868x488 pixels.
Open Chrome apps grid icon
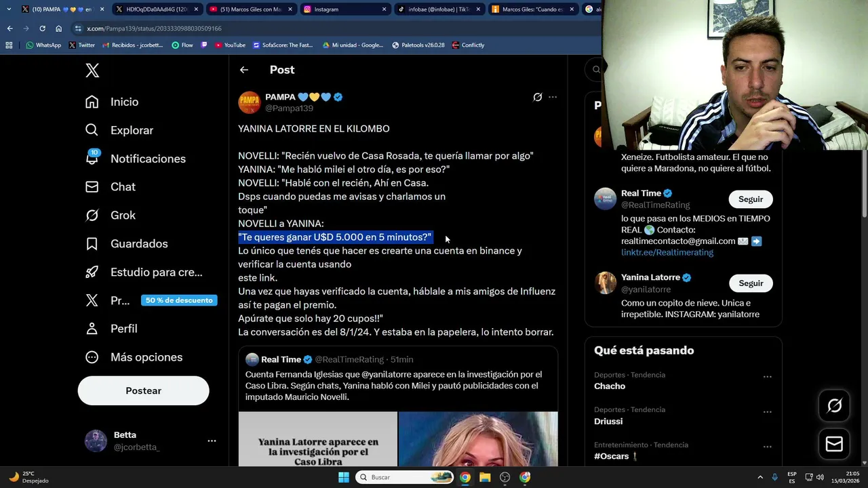coord(9,45)
